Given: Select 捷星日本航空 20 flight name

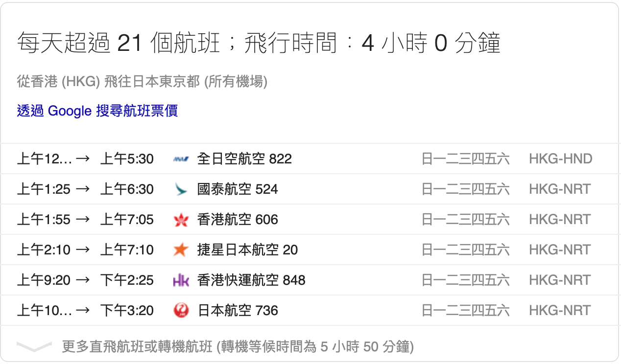Looking at the screenshot, I should [x=247, y=250].
